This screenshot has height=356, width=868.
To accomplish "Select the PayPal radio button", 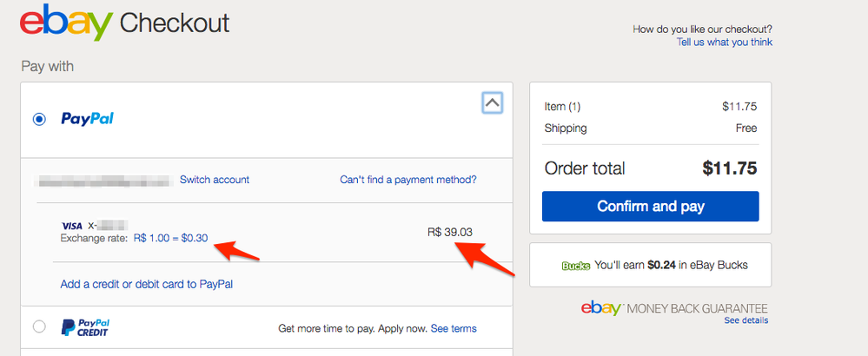I will [39, 120].
